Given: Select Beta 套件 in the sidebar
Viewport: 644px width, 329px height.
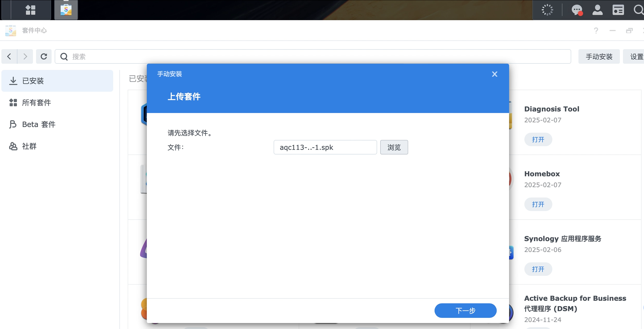Looking at the screenshot, I should (57, 124).
